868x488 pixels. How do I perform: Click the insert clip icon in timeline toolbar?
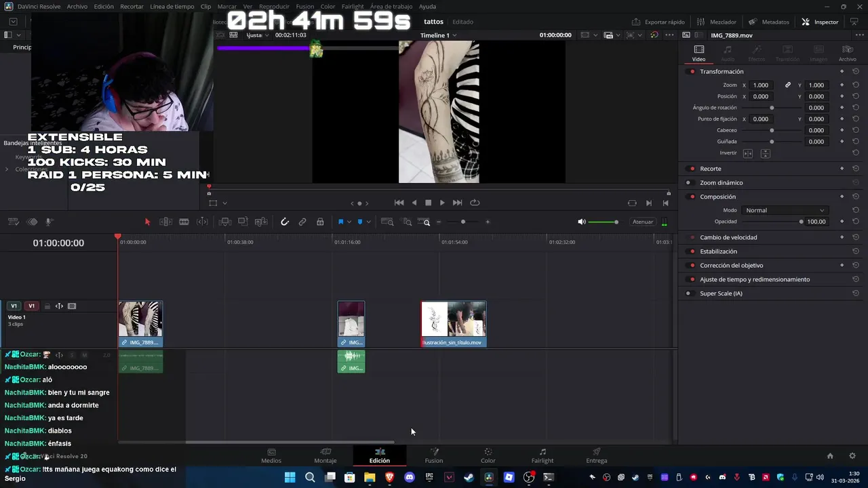tap(225, 222)
